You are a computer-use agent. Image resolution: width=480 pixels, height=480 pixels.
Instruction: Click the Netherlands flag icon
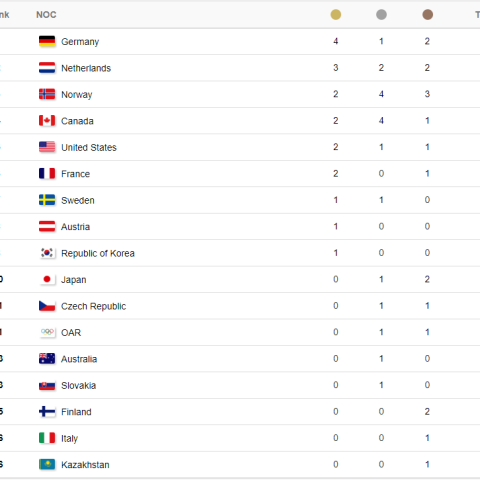click(x=47, y=68)
